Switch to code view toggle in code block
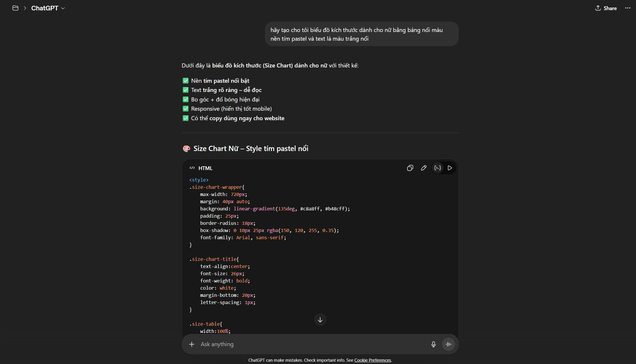Viewport: 636px width, 364px height. (x=437, y=168)
